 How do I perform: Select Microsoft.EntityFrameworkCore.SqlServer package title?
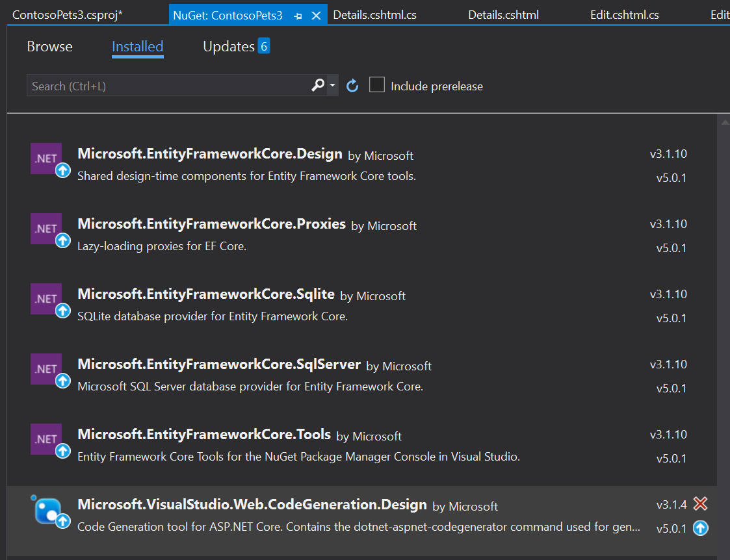[x=219, y=364]
